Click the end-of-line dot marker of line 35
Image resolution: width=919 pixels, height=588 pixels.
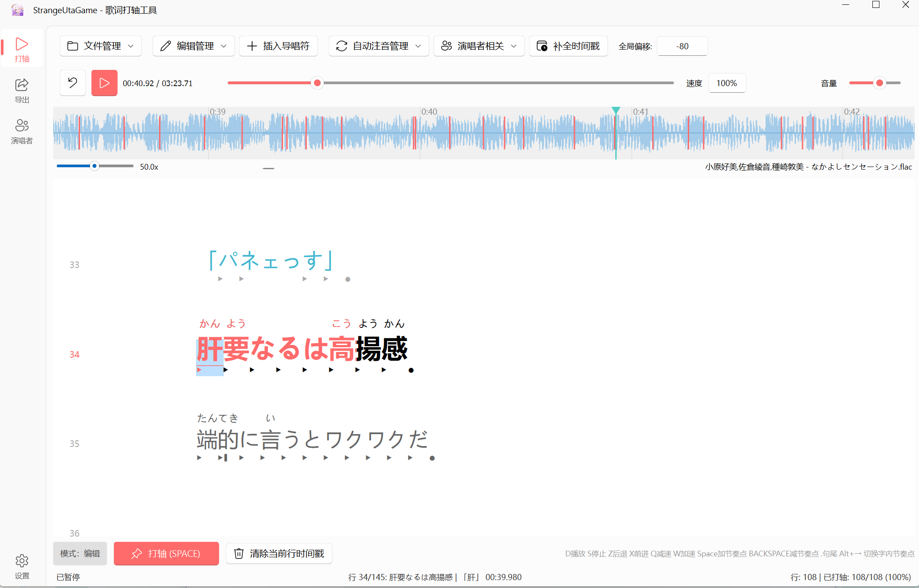coord(432,458)
